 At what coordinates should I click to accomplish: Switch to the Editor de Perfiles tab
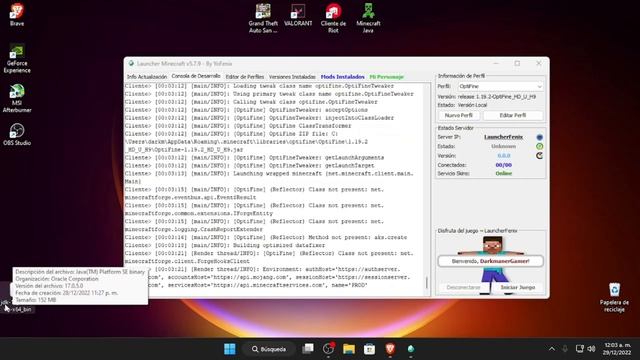pos(244,77)
